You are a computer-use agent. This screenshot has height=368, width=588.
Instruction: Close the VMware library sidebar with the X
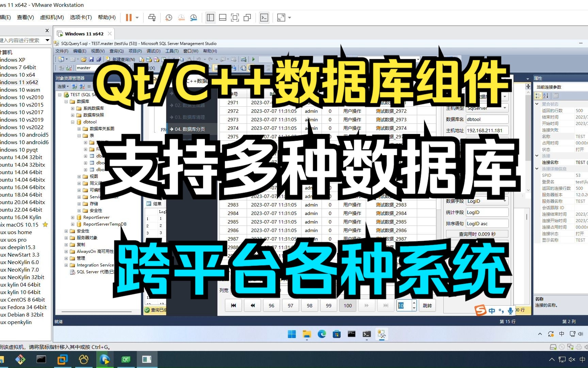(x=47, y=31)
